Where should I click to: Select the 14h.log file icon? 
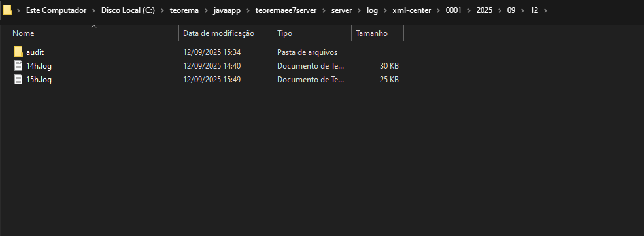pyautogui.click(x=18, y=65)
